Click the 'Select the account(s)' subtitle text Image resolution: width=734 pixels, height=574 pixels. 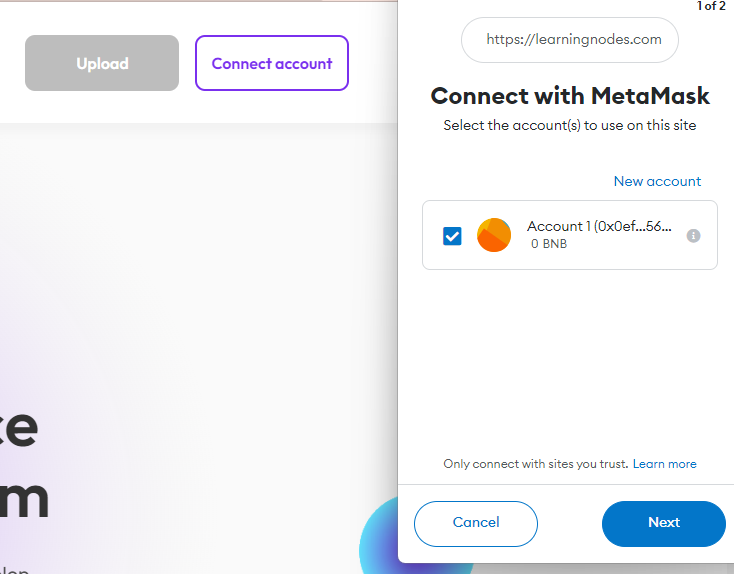[570, 126]
